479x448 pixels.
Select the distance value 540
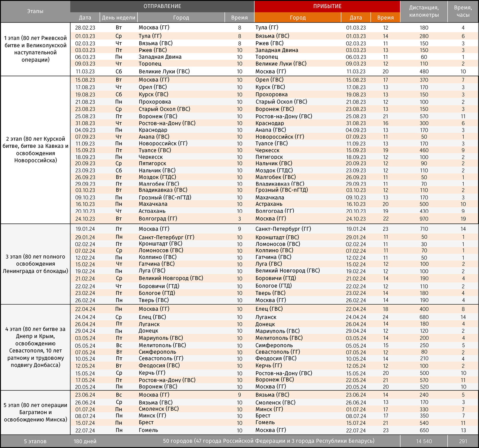pos(424,423)
